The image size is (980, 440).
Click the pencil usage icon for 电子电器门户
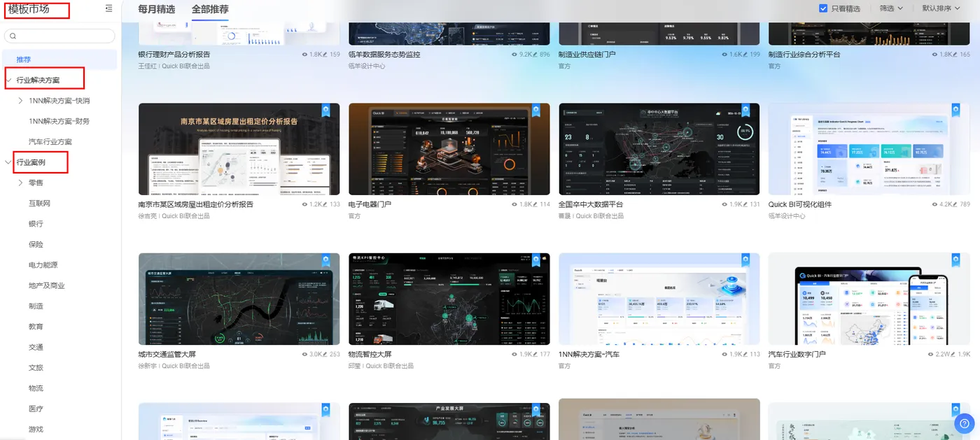click(535, 204)
